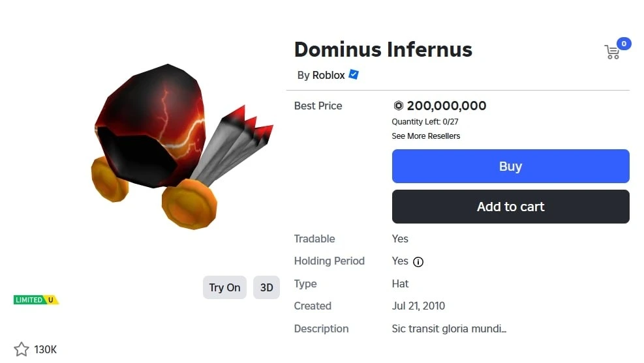This screenshot has width=644, height=363.
Task: Click the verified badge beside Roblox
Action: coord(354,75)
